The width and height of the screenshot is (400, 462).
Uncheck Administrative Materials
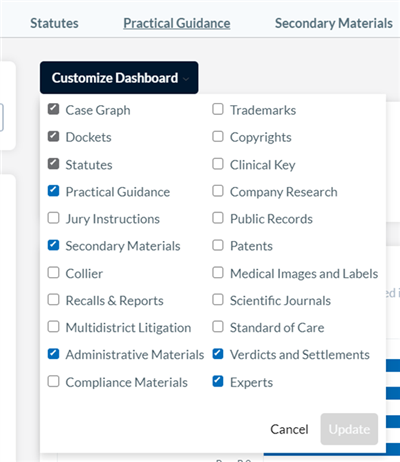click(x=53, y=354)
